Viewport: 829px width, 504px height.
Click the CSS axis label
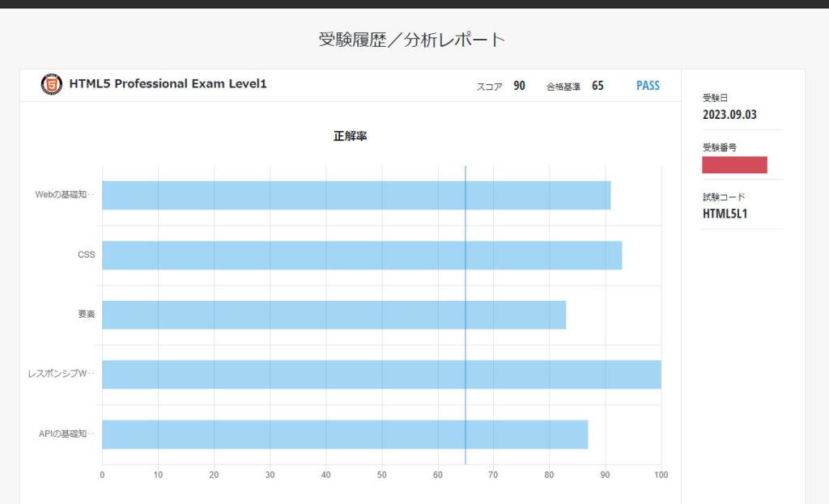pos(86,255)
